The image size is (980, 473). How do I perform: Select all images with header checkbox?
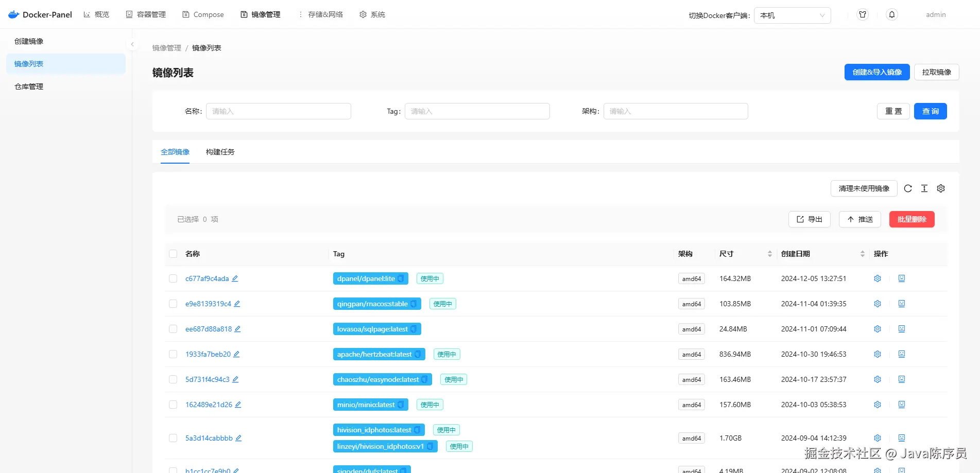pyautogui.click(x=173, y=254)
